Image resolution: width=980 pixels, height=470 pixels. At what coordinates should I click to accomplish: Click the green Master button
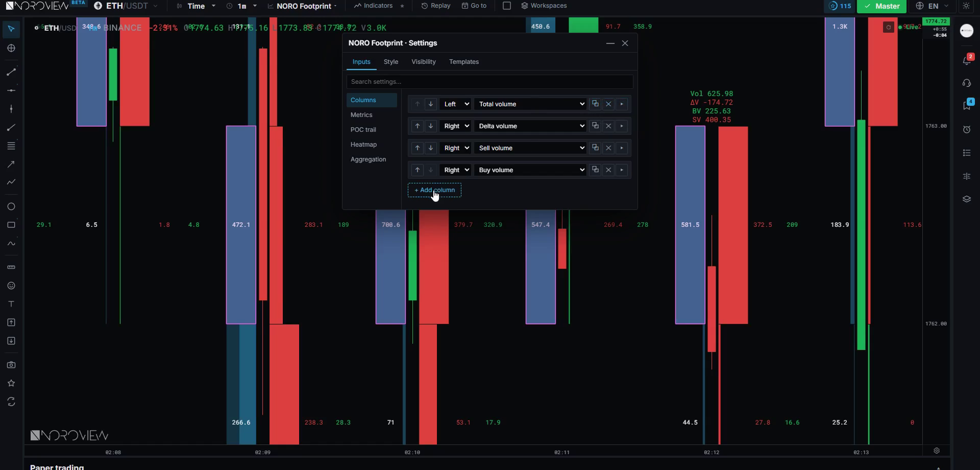882,6
